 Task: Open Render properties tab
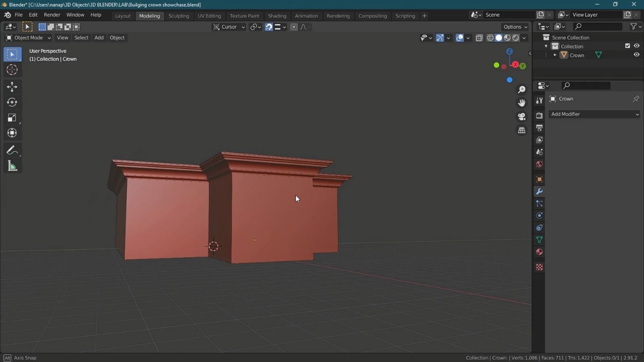539,115
